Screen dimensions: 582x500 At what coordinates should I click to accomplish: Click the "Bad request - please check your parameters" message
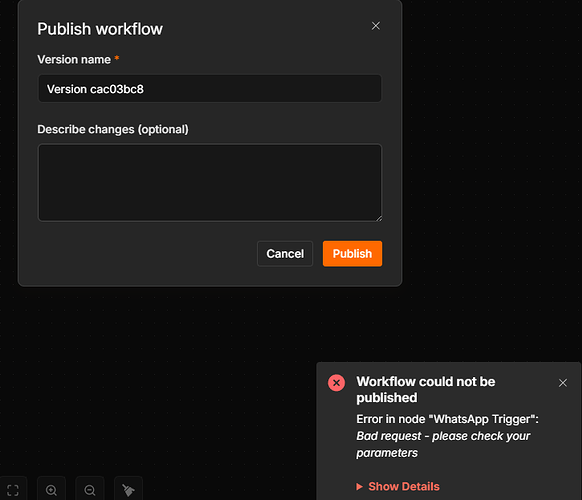(443, 444)
